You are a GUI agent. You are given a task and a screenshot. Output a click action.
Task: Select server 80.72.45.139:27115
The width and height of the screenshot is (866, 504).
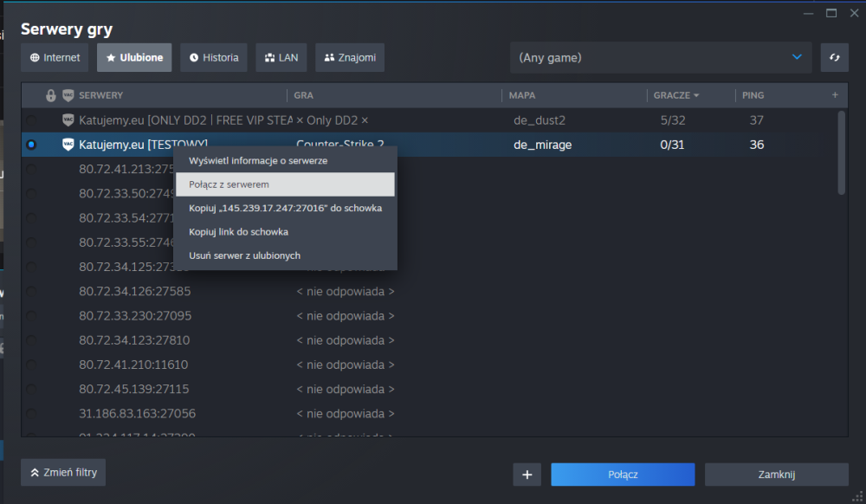coord(133,389)
